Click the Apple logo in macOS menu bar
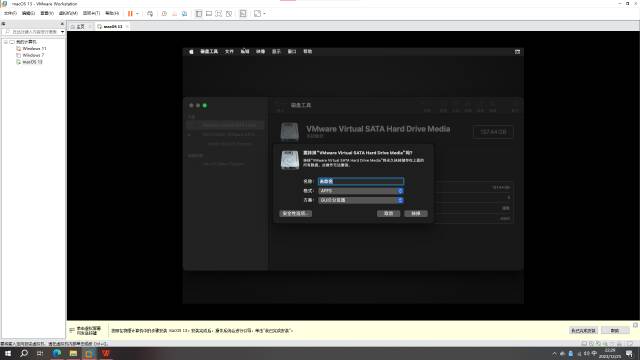Screen dimensions: 640x360 click(191, 52)
